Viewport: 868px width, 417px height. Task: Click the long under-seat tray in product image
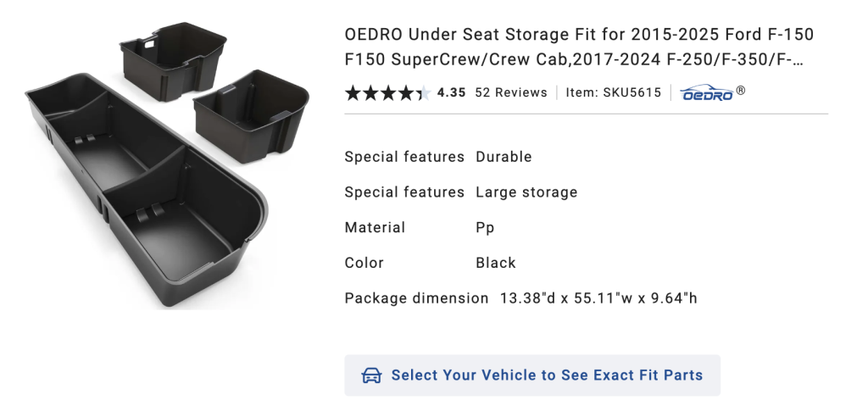pos(144,195)
